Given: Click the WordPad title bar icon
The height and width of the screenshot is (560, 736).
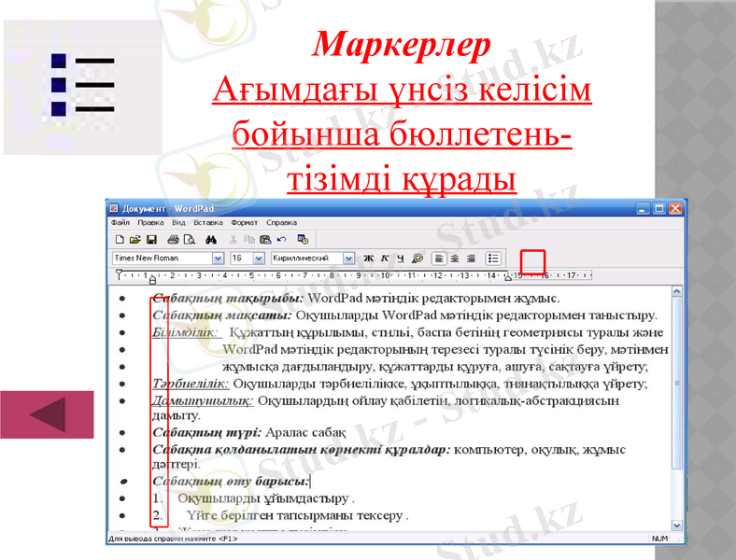Looking at the screenshot, I should tap(114, 208).
